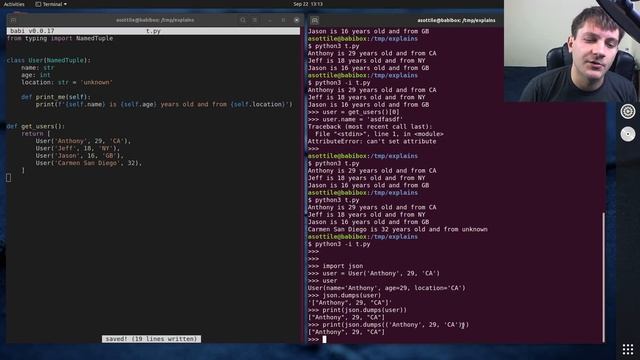Image resolution: width=640 pixels, height=360 pixels.
Task: Click 'AttributeError: can't set attribute' in terminal
Action: point(372,141)
